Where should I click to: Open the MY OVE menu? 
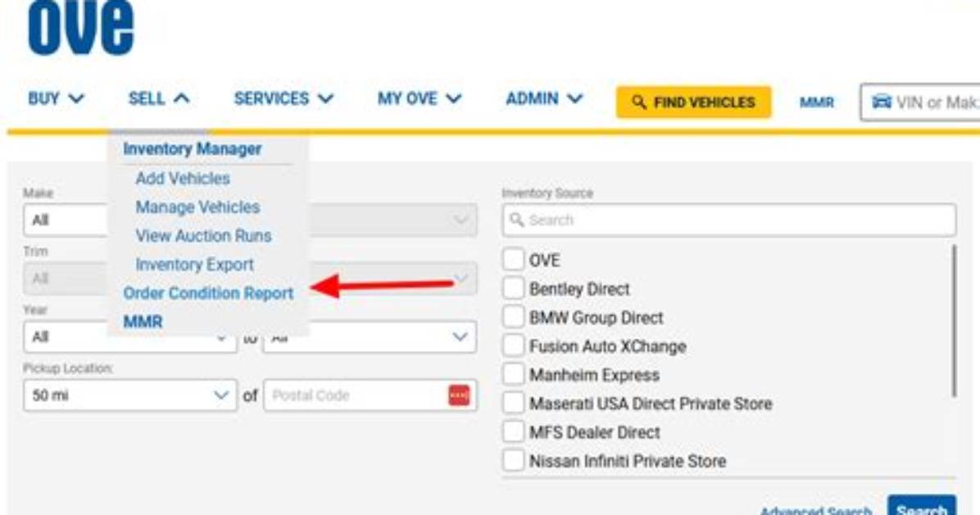[420, 99]
